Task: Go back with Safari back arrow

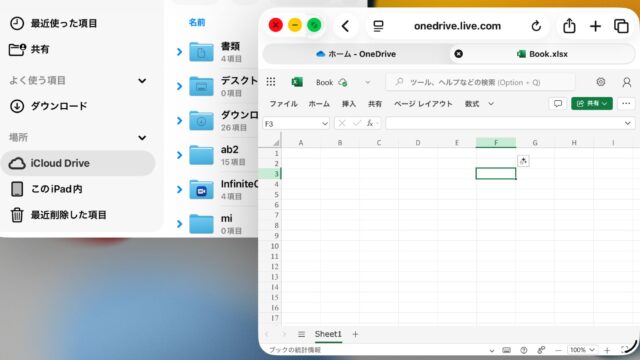Action: (x=345, y=26)
